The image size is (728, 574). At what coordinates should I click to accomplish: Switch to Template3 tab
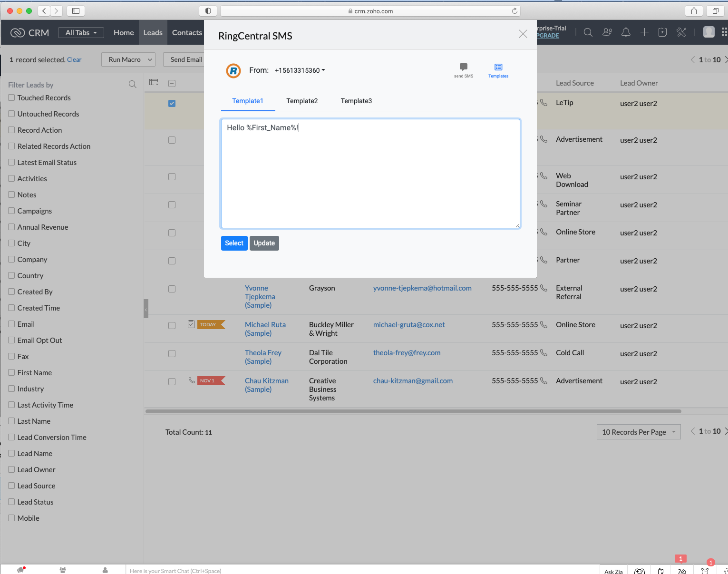[356, 101]
